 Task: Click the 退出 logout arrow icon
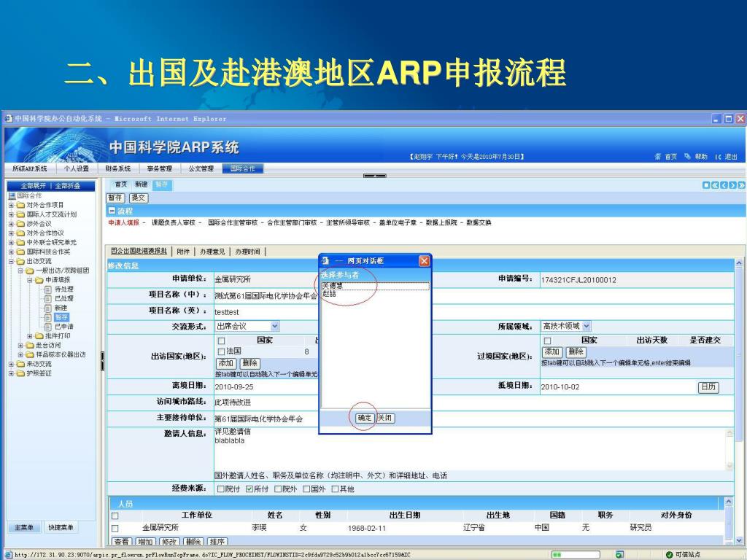pyautogui.click(x=718, y=157)
